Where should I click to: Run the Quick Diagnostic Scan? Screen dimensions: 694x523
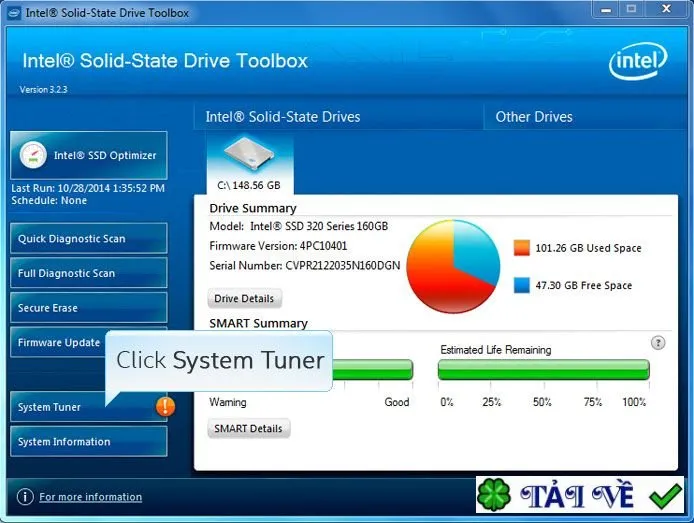[89, 238]
